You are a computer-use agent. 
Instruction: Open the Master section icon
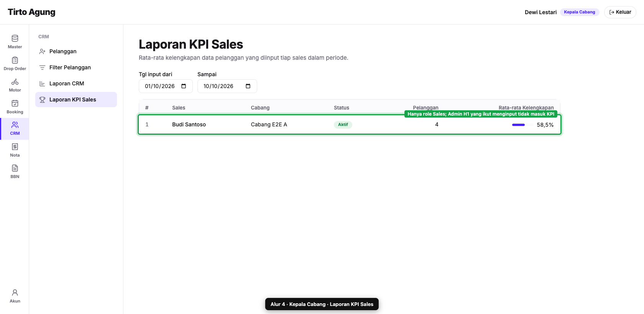coord(15,38)
